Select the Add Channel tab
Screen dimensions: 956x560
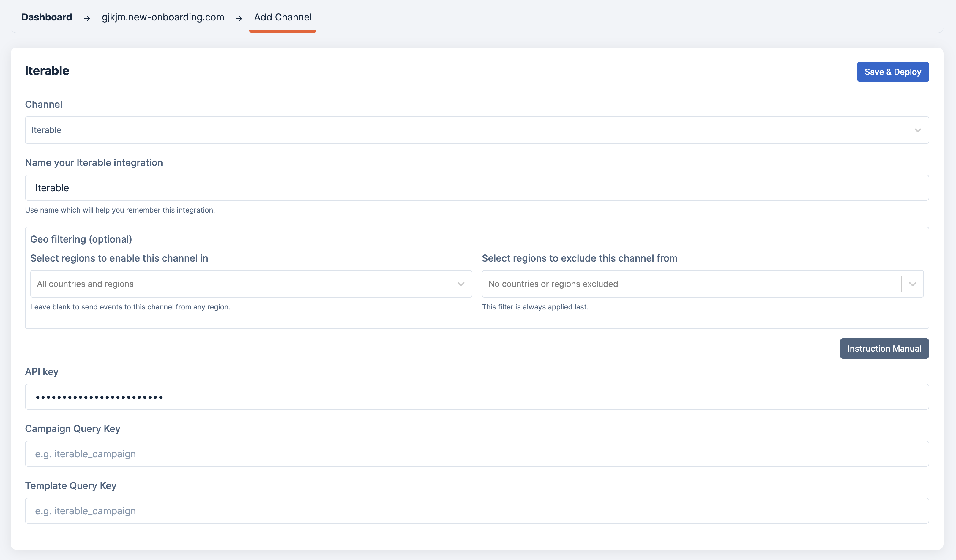click(283, 17)
